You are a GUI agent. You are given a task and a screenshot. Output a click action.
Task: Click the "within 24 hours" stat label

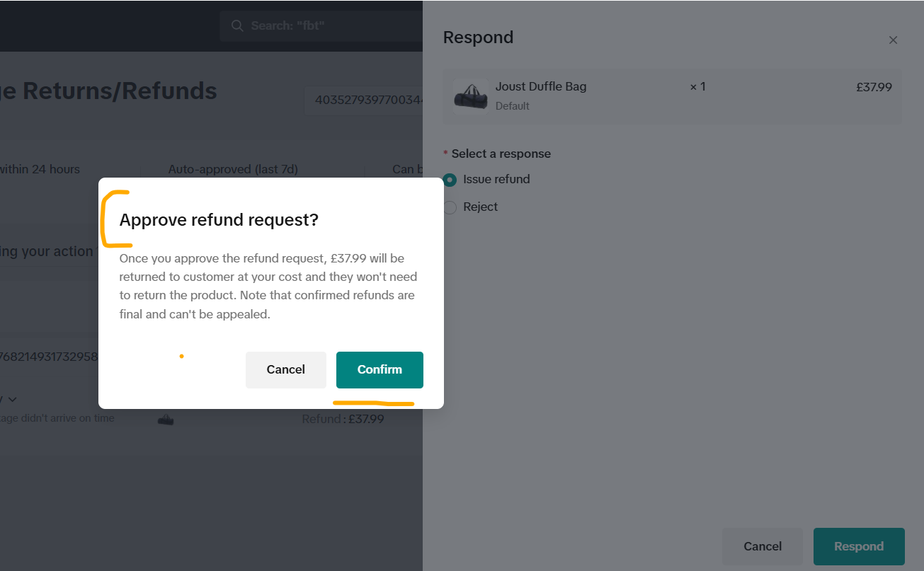[x=40, y=170]
